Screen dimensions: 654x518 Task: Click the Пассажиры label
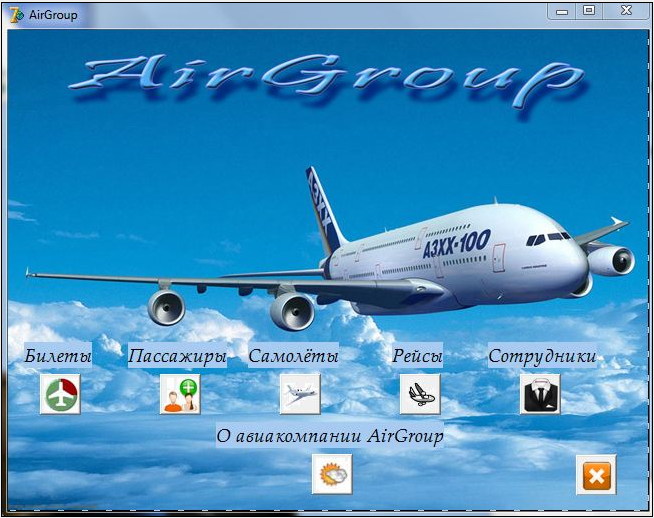pos(177,356)
